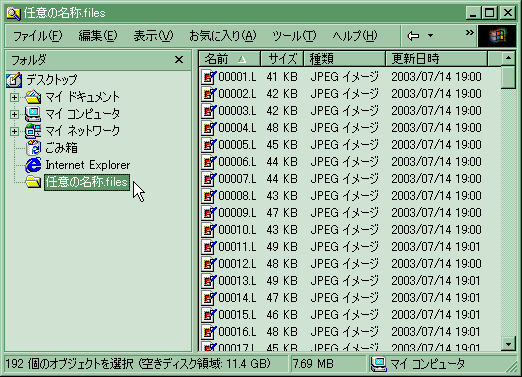The image size is (522, 377).
Task: Click the 00011.L JPEG file icon
Action: (x=209, y=247)
